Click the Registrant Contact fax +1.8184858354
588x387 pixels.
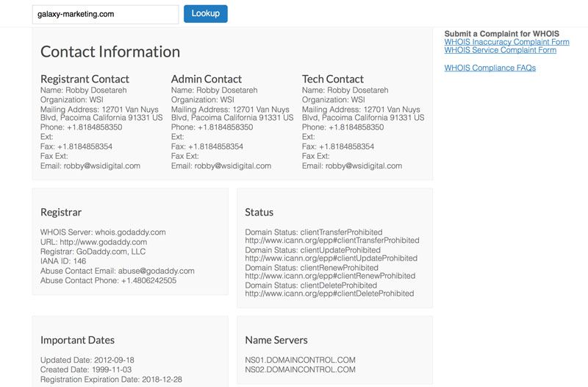point(85,146)
